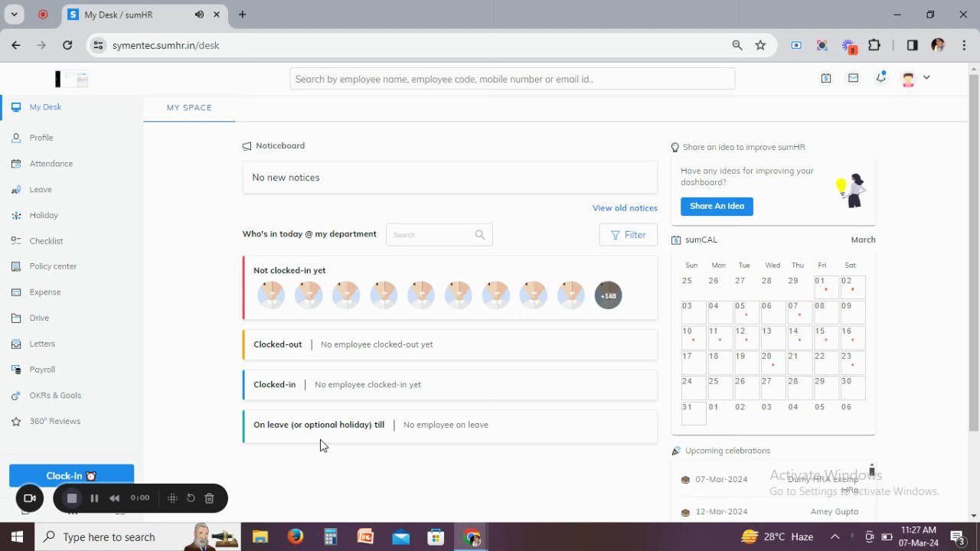Open the notifications bell icon

881,77
